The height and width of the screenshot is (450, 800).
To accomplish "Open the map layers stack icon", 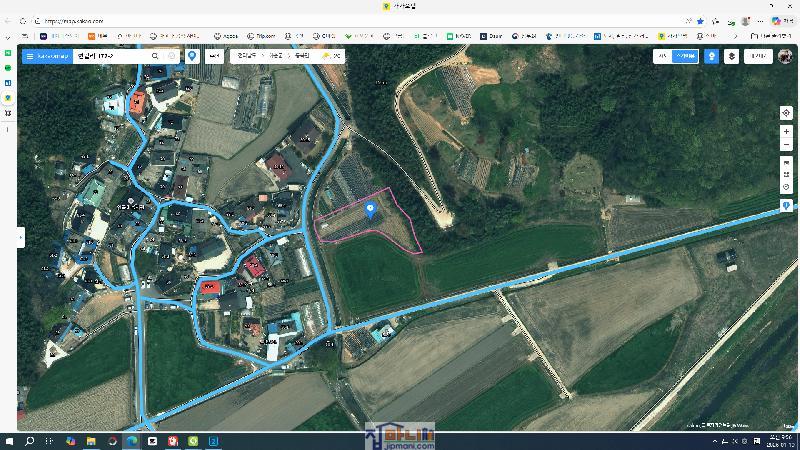I will (x=732, y=57).
